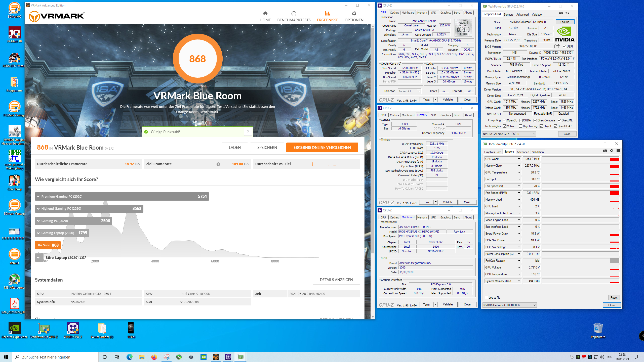Toggle the DirectCompute checkbox in GPU-Z
The height and width of the screenshot is (362, 644).
point(535,120)
